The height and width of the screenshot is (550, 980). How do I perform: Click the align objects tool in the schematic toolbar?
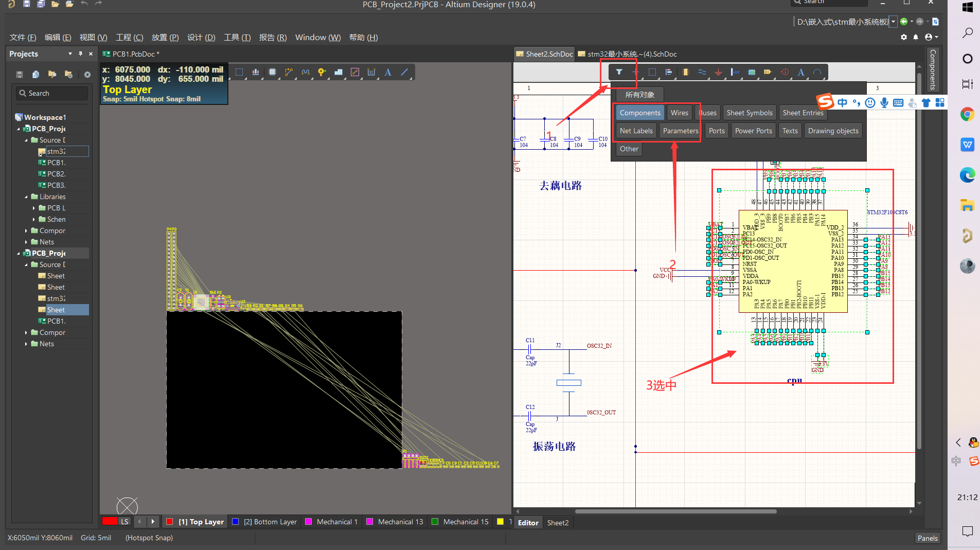[x=668, y=72]
